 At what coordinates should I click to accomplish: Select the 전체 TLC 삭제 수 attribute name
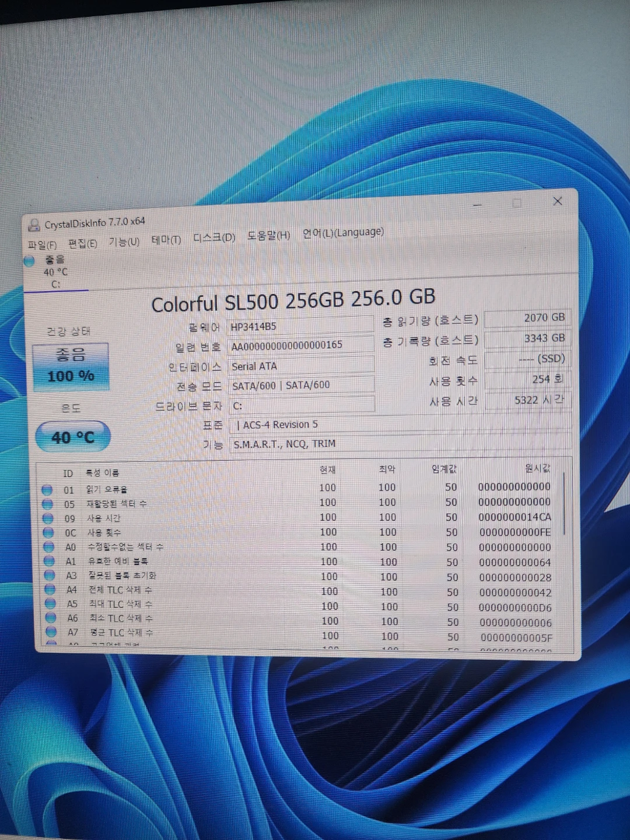[x=121, y=590]
